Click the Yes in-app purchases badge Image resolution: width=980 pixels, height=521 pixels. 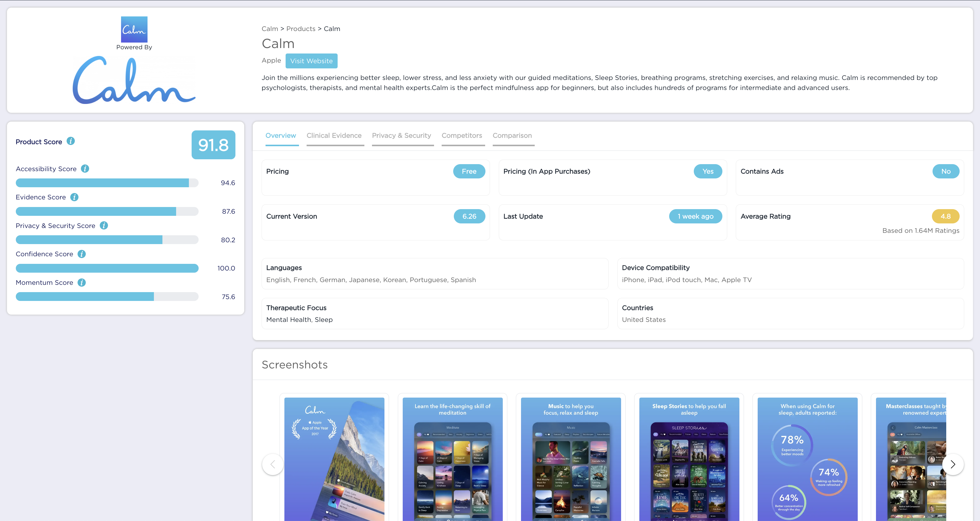[708, 171]
